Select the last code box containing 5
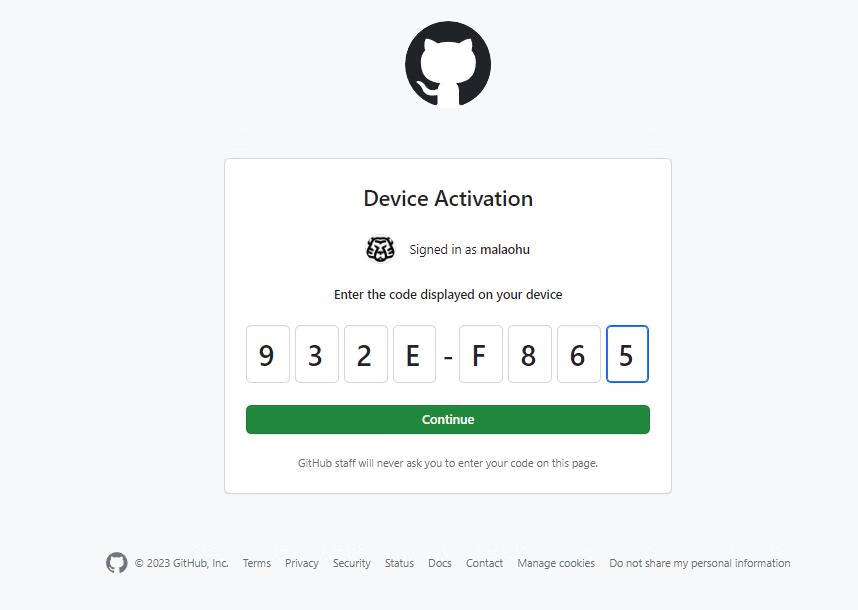858x610 pixels. 627,354
